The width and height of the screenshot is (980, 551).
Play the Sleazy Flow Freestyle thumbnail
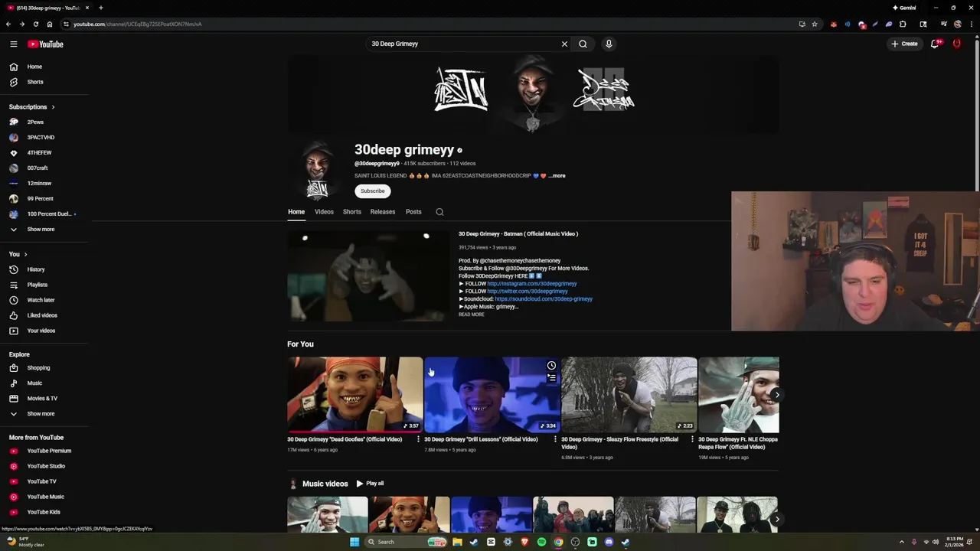click(x=629, y=394)
